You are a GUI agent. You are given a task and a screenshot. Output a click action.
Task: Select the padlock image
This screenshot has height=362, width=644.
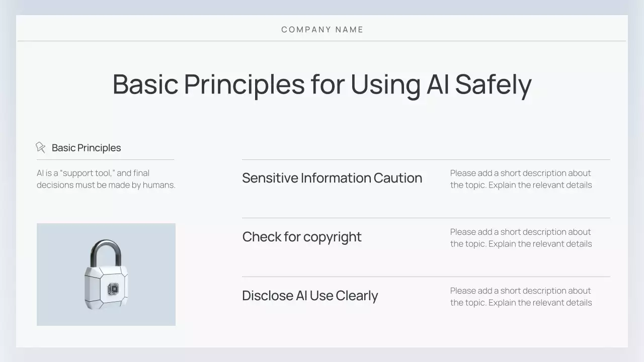click(x=106, y=275)
